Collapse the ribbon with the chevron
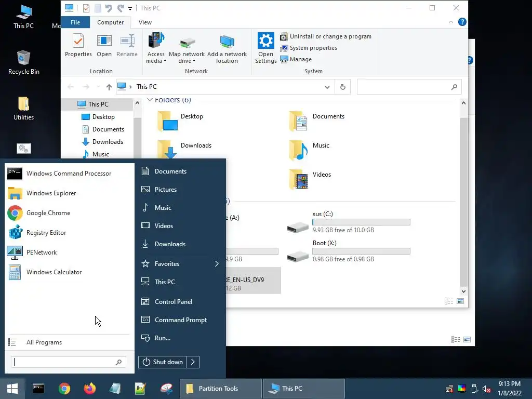 click(x=451, y=22)
